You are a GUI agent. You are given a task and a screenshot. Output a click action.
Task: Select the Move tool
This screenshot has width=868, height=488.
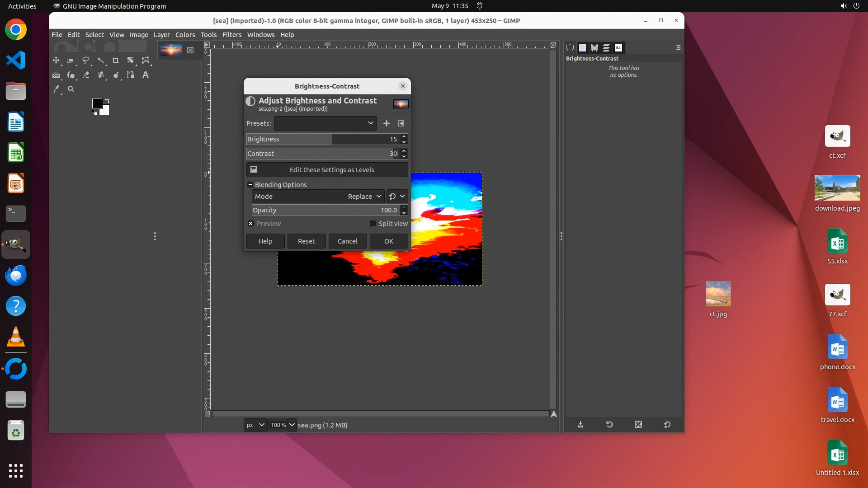coord(56,60)
